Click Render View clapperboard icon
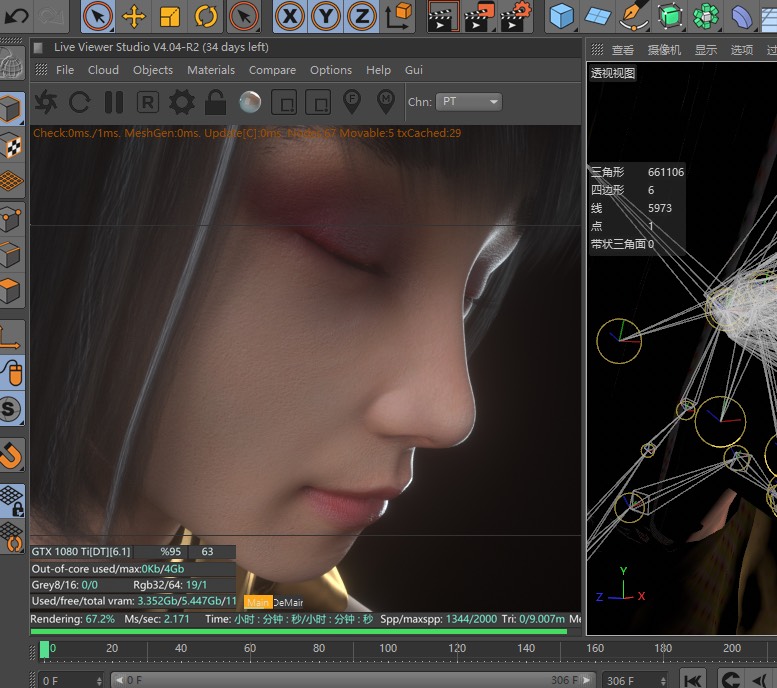This screenshot has height=688, width=777. (x=442, y=17)
